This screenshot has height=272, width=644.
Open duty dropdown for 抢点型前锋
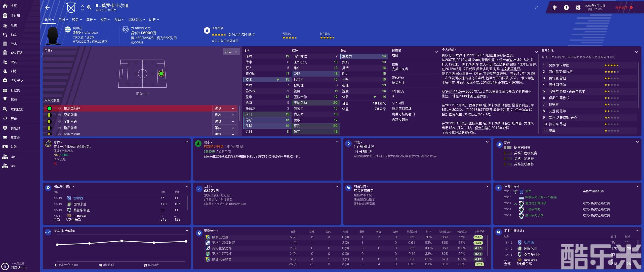[x=225, y=108]
